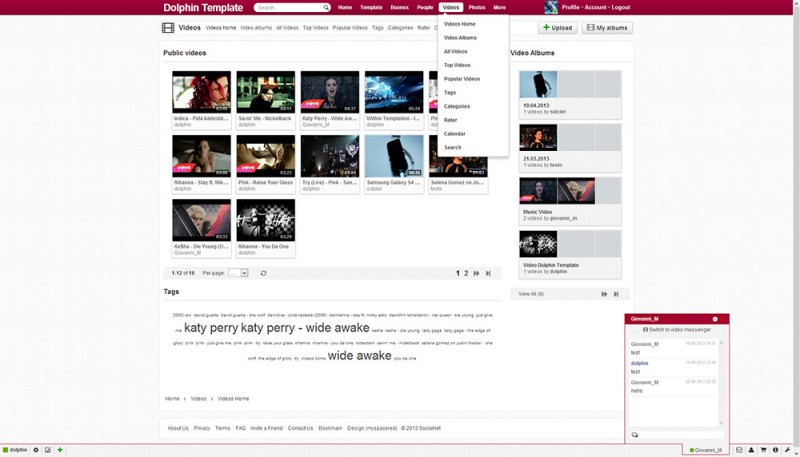This screenshot has height=457, width=800.
Task: Click the Tags link in Videos submenu bar
Action: tap(378, 28)
